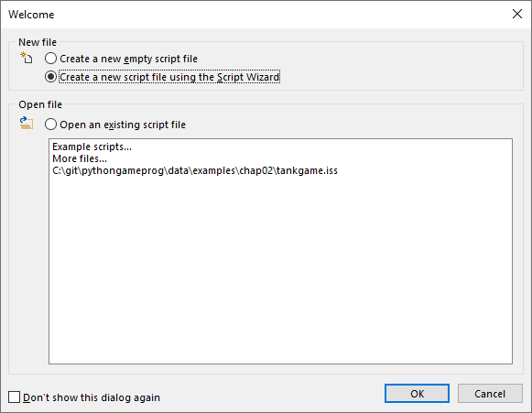Viewport: 532px width, 413px height.
Task: Click the existing script file label text
Action: 123,125
